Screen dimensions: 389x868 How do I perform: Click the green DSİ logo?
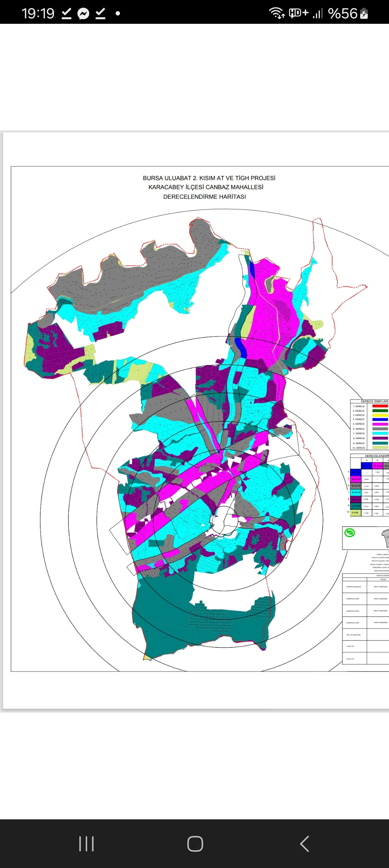[349, 532]
